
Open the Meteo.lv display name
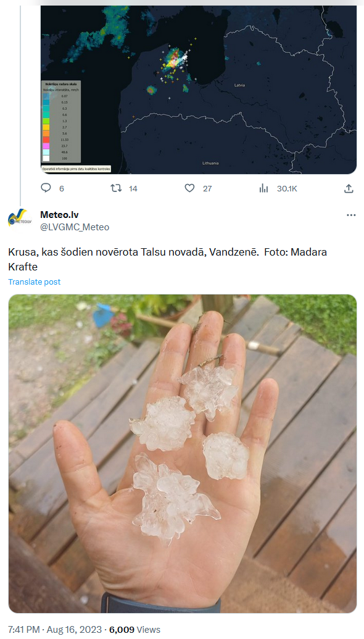(59, 215)
